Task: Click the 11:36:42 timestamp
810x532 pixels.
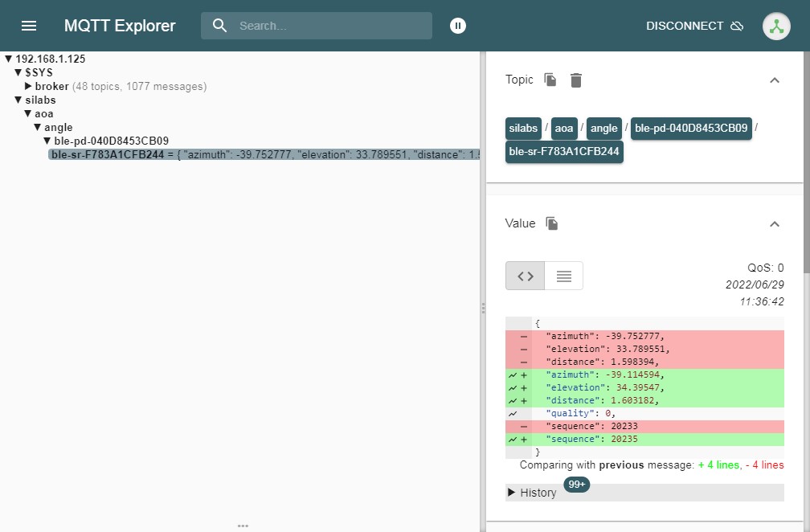Action: coord(762,301)
